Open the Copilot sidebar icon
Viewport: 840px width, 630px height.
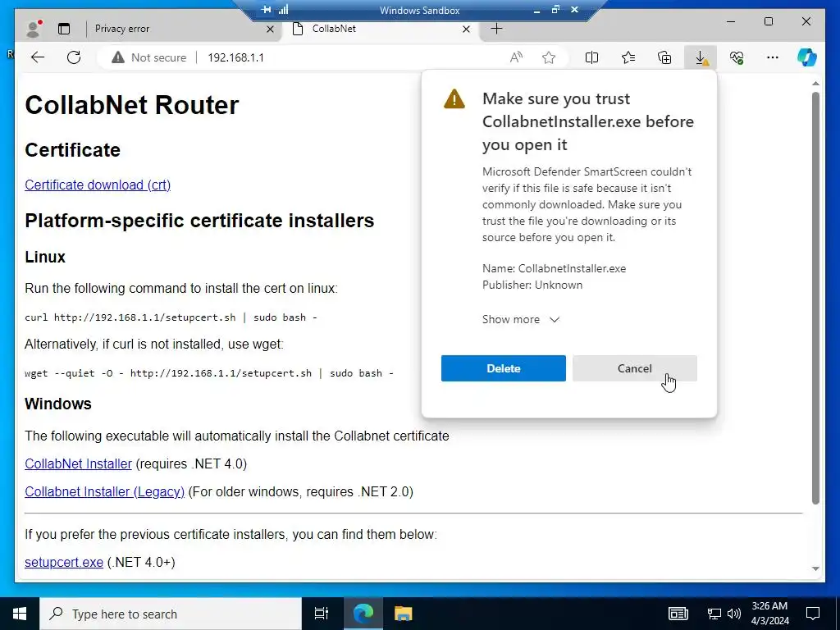(x=807, y=57)
